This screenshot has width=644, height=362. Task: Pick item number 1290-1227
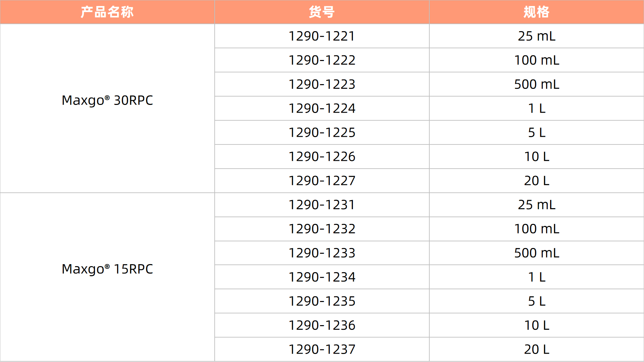(322, 181)
